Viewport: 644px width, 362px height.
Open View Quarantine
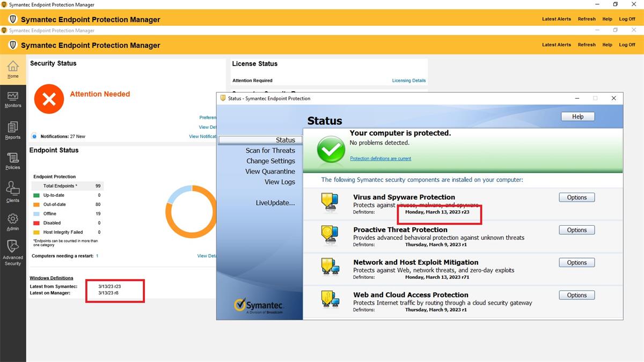pos(271,171)
